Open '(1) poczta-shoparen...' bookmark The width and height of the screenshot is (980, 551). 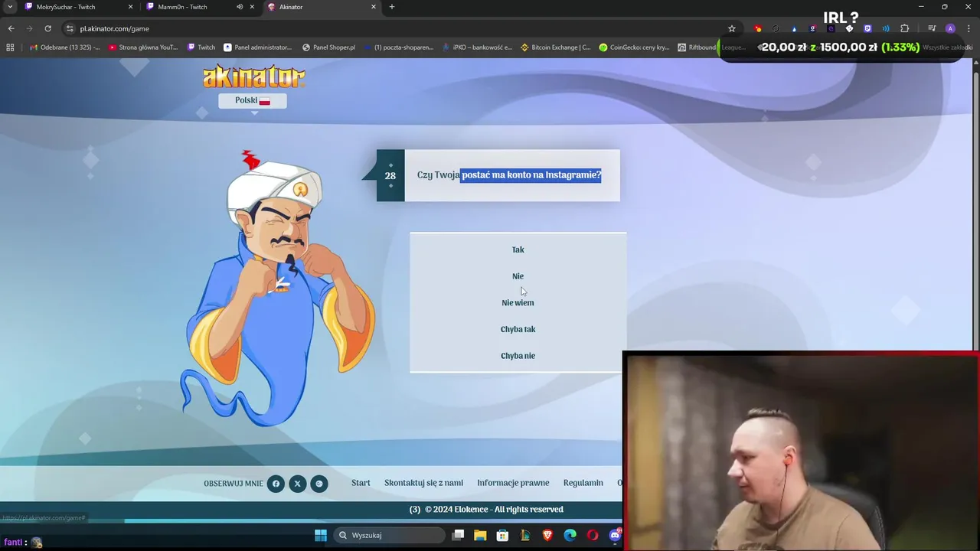pyautogui.click(x=398, y=47)
